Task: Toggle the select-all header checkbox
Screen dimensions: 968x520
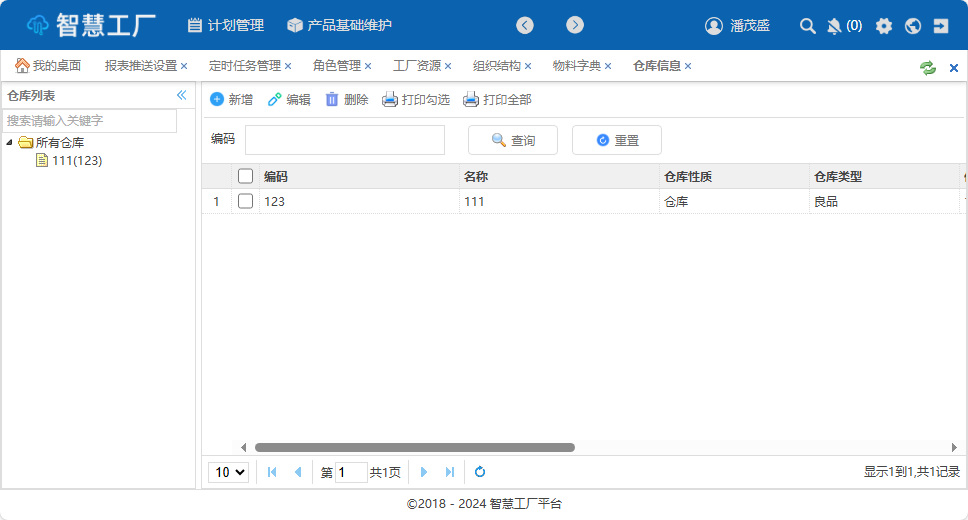Action: pyautogui.click(x=246, y=177)
